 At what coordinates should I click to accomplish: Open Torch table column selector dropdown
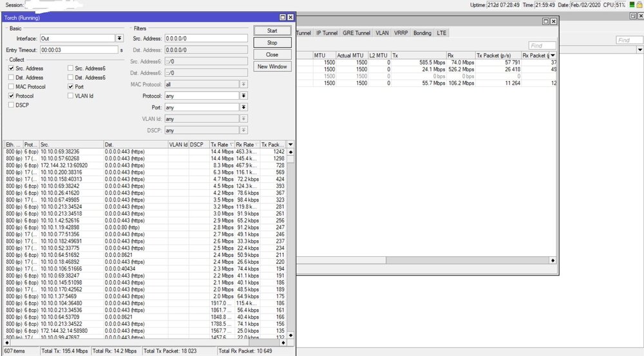[290, 145]
